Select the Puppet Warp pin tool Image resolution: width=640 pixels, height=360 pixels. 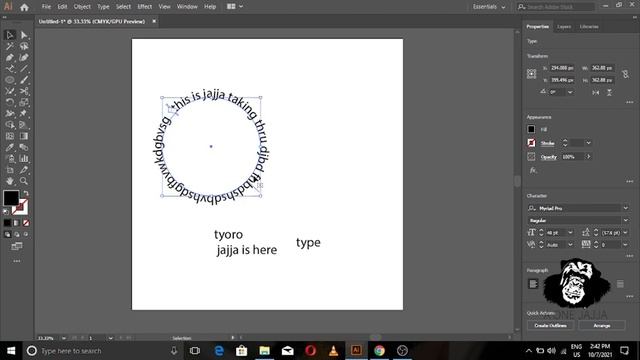point(24,113)
